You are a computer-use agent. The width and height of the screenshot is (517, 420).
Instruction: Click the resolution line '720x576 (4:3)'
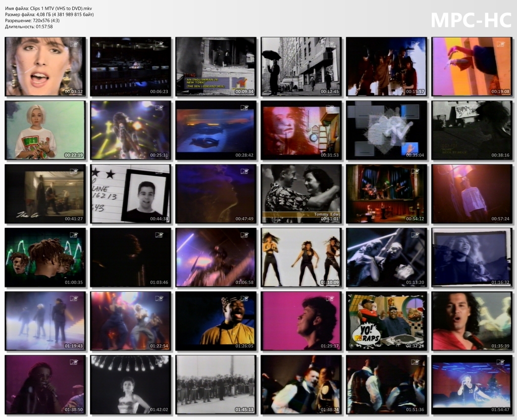[32, 20]
